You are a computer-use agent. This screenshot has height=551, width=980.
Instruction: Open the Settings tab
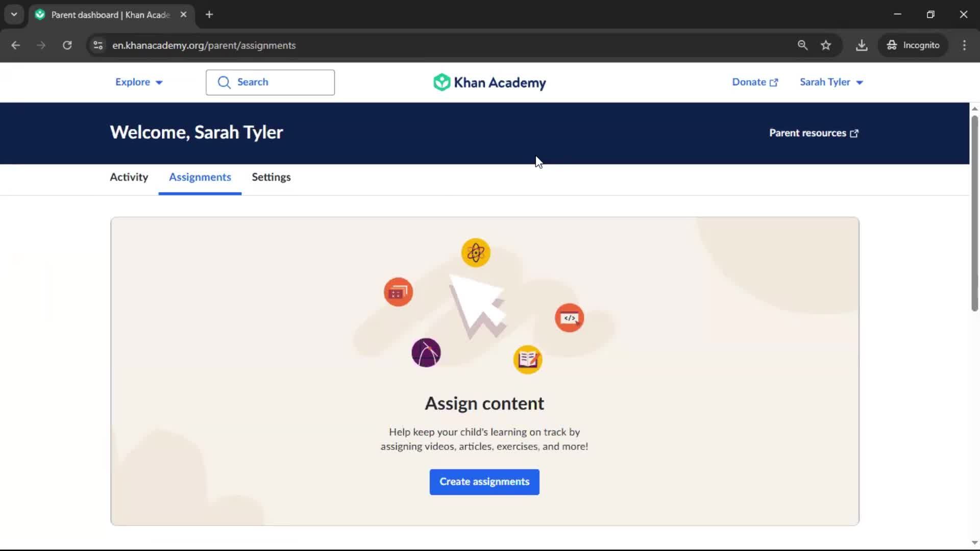271,177
